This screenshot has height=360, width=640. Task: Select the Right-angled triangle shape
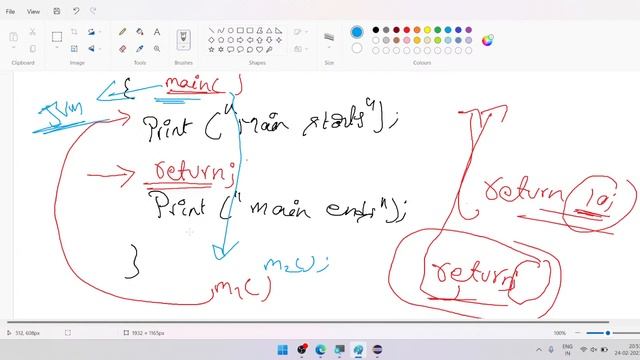click(279, 31)
